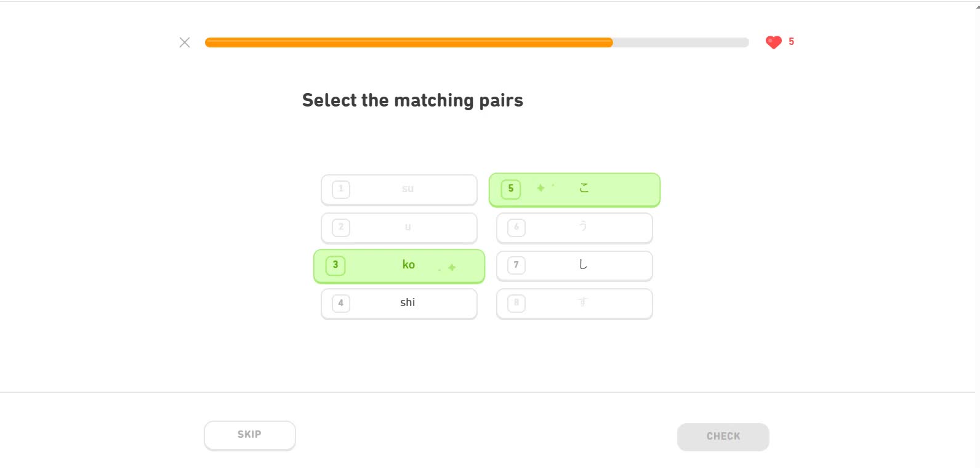Screen dimensions: 980x468
Task: Deselect the highlighted こ card
Action: click(x=574, y=189)
